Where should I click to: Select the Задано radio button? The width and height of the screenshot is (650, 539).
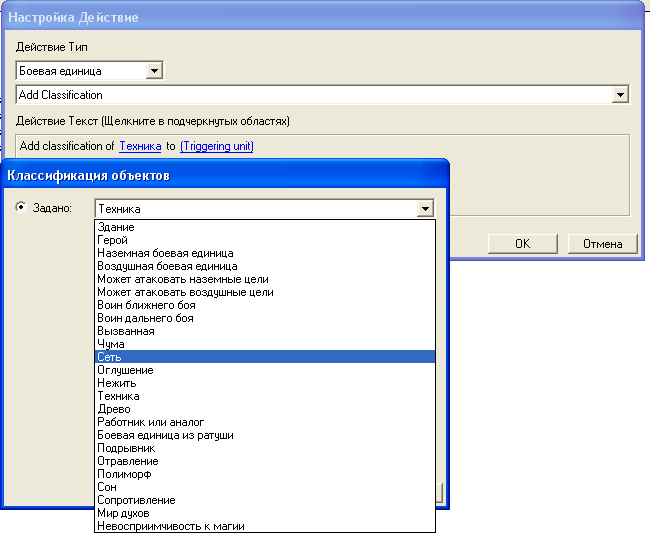click(21, 207)
